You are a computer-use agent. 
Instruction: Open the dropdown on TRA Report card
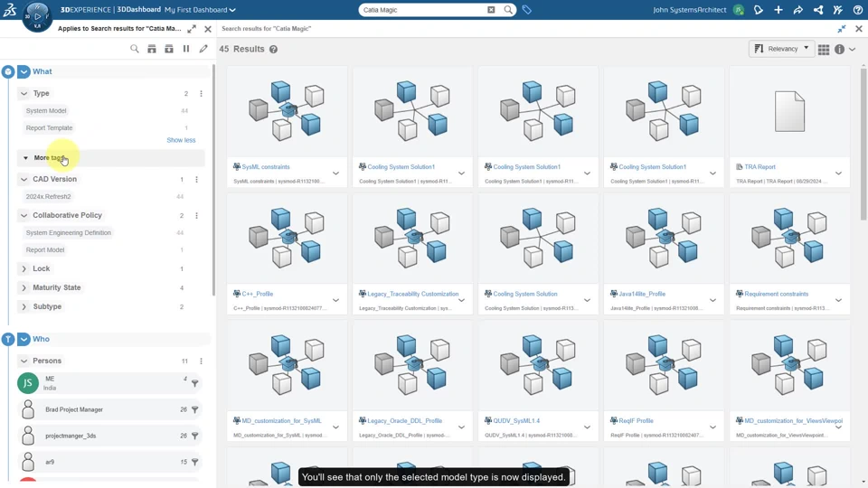pos(839,174)
